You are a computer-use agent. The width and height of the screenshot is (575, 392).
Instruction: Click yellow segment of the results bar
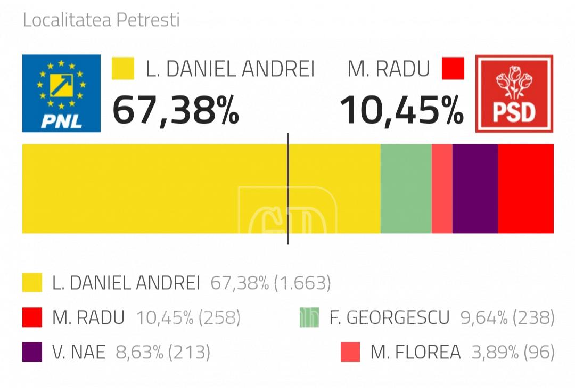(201, 189)
